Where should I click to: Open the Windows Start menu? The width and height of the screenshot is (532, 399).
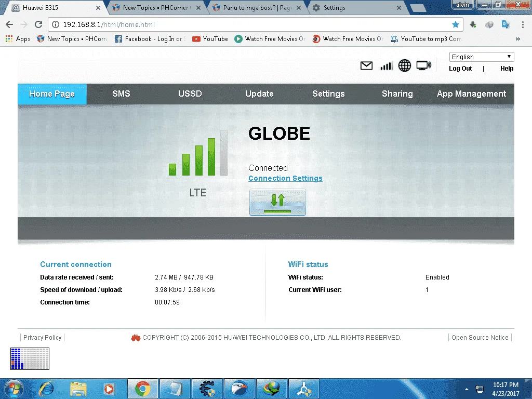point(14,389)
